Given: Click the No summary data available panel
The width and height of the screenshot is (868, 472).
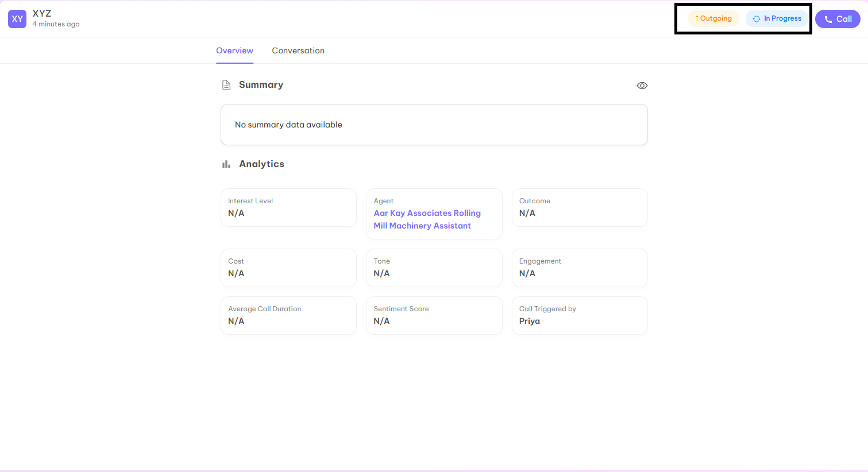Looking at the screenshot, I should (x=434, y=125).
